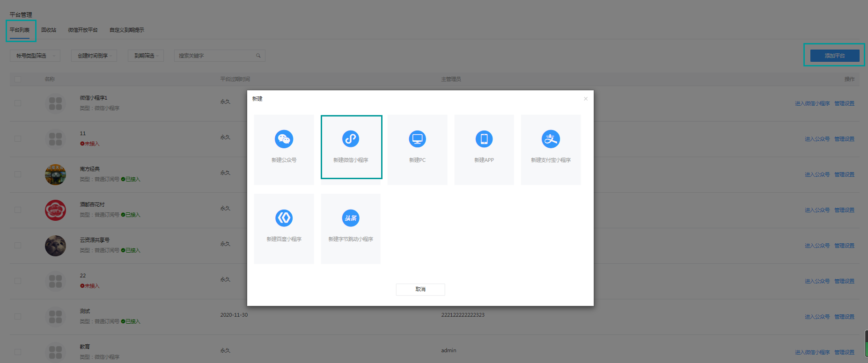Switch to the 微信开放平台 tab
This screenshot has height=363, width=868.
(83, 30)
